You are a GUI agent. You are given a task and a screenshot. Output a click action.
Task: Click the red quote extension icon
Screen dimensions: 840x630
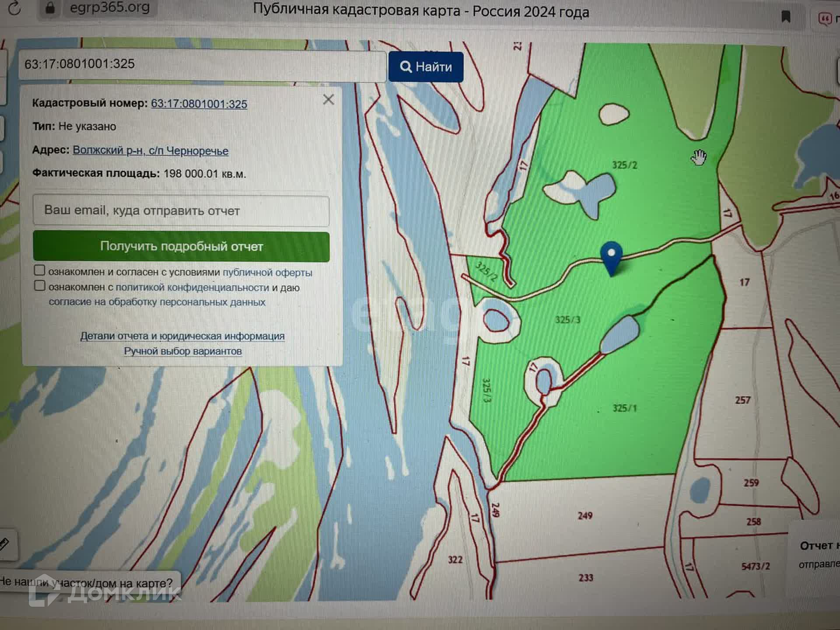[824, 19]
